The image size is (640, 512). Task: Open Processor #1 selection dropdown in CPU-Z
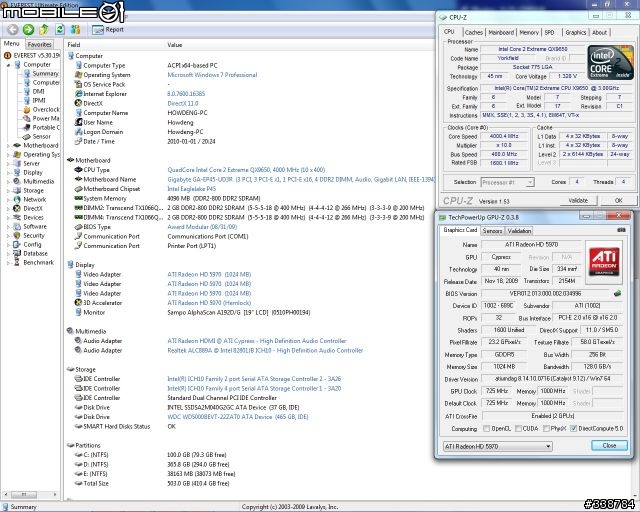click(x=507, y=183)
